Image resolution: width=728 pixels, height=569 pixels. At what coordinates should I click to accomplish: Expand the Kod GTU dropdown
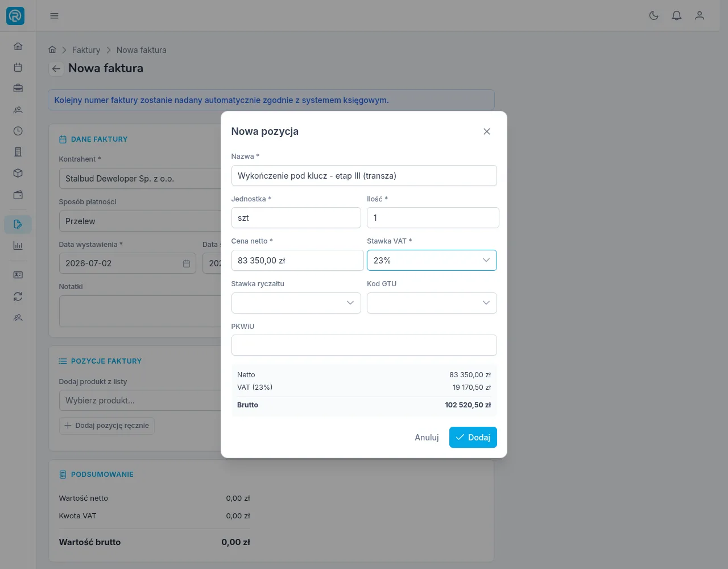[x=432, y=303]
